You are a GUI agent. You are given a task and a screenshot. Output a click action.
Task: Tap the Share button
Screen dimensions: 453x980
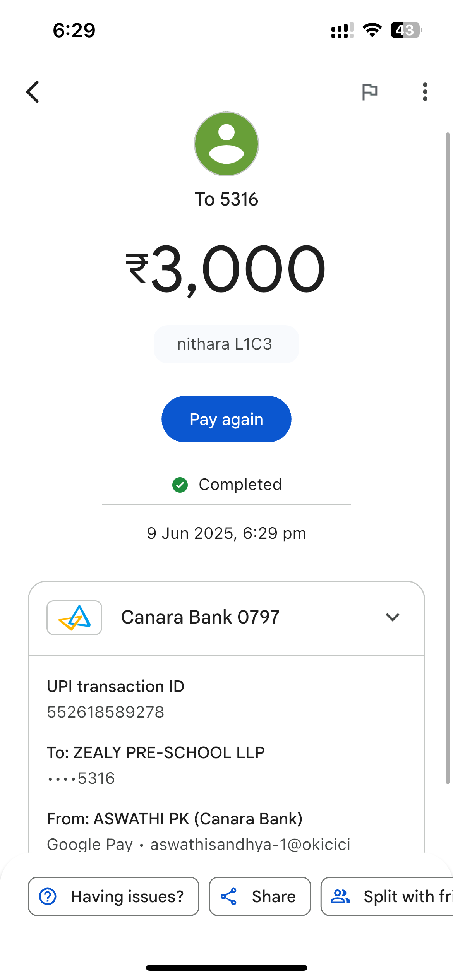260,896
